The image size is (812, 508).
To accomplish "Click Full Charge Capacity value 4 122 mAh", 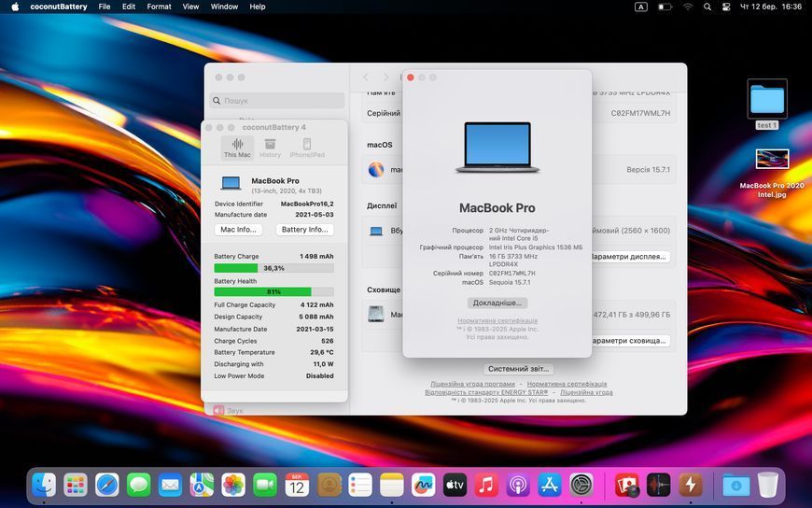I will [x=317, y=304].
